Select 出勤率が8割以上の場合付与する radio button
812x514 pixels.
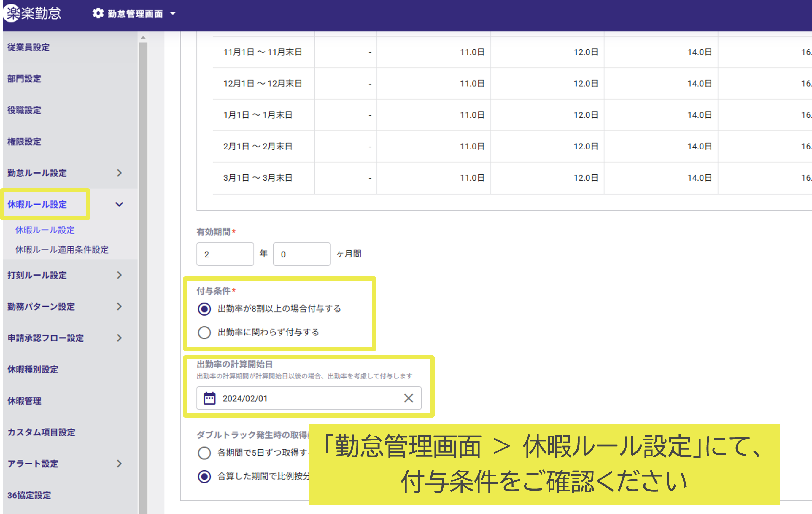[x=204, y=309]
